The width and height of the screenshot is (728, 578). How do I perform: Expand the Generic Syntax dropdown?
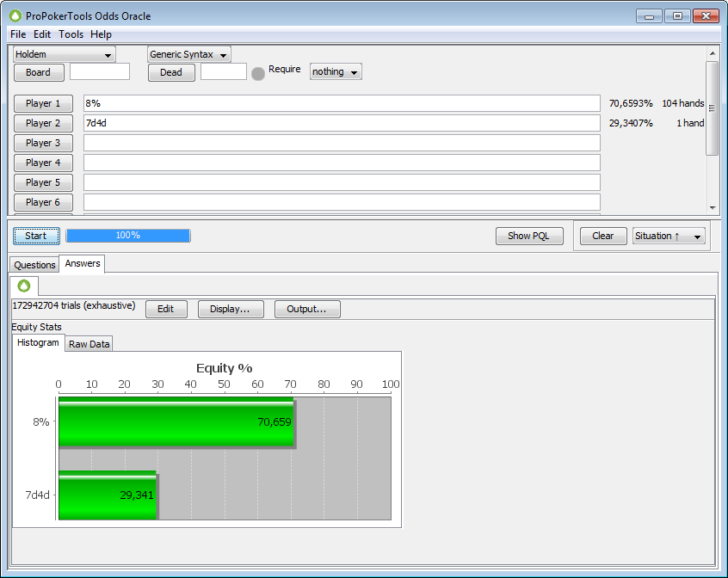189,54
